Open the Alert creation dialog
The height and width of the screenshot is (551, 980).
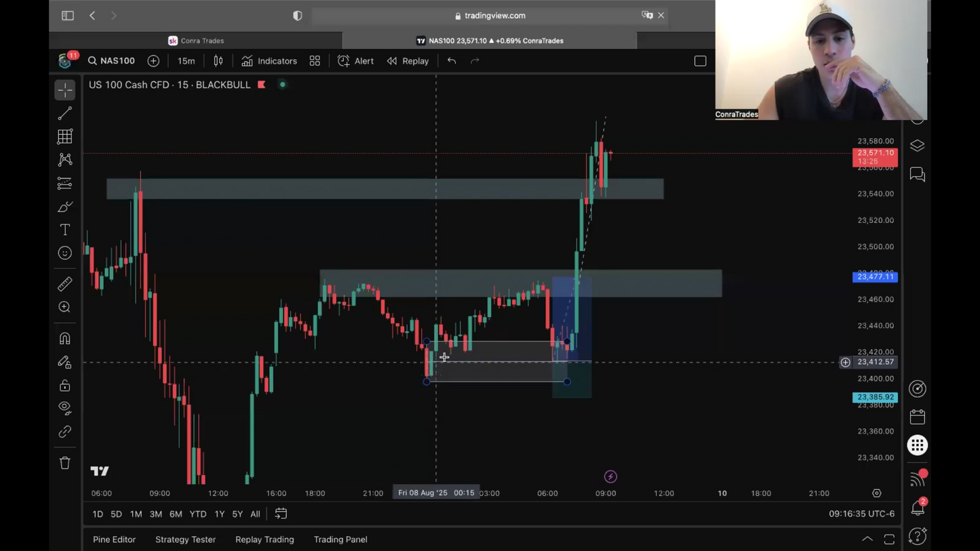coord(356,61)
